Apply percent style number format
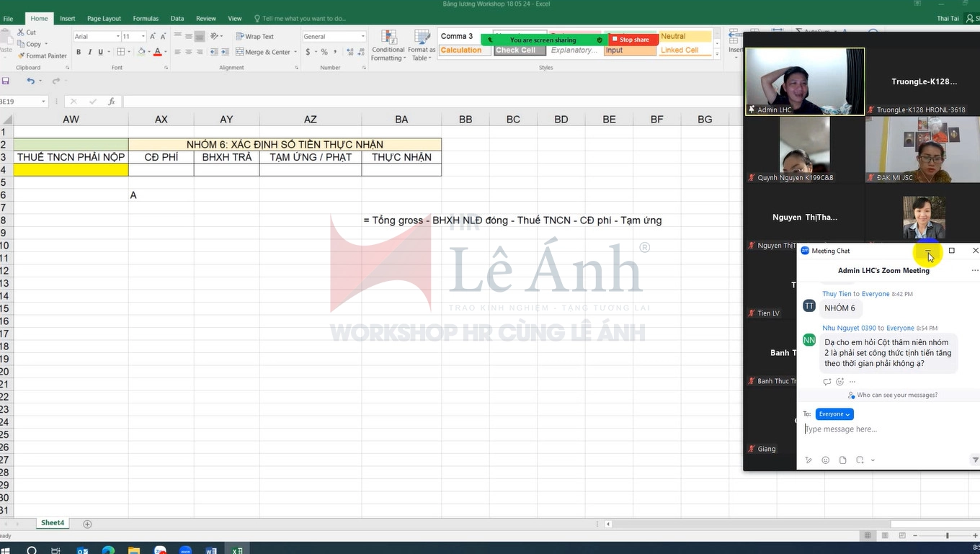The width and height of the screenshot is (980, 554). pyautogui.click(x=324, y=52)
